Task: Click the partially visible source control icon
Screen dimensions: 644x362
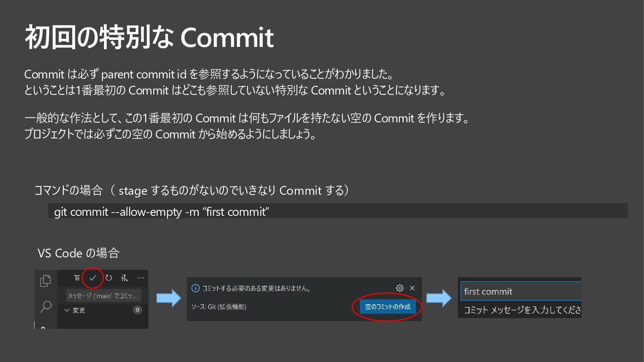Action: (x=43, y=327)
